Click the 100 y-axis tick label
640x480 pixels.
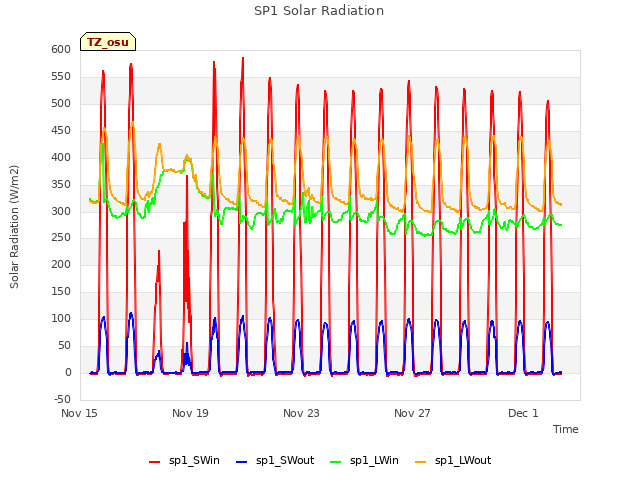click(61, 318)
